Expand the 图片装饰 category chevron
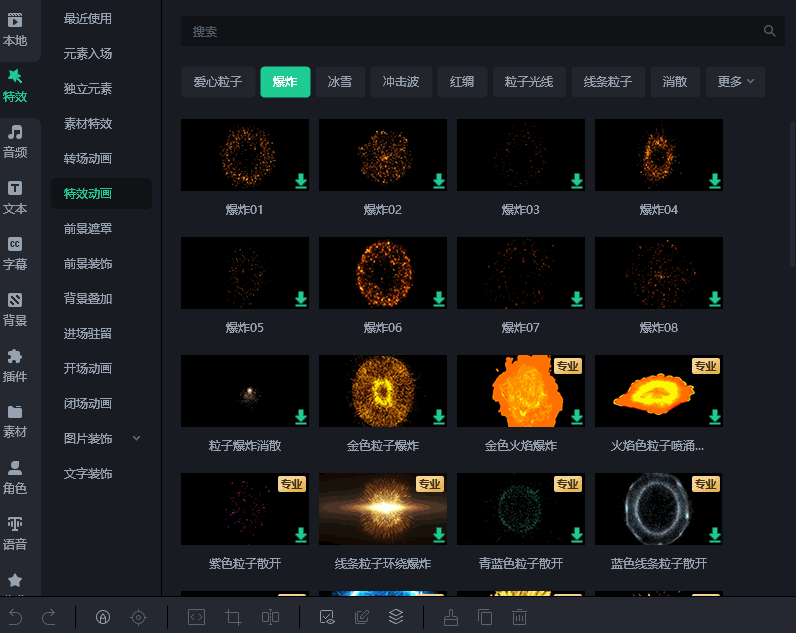The width and height of the screenshot is (796, 633). 137,439
